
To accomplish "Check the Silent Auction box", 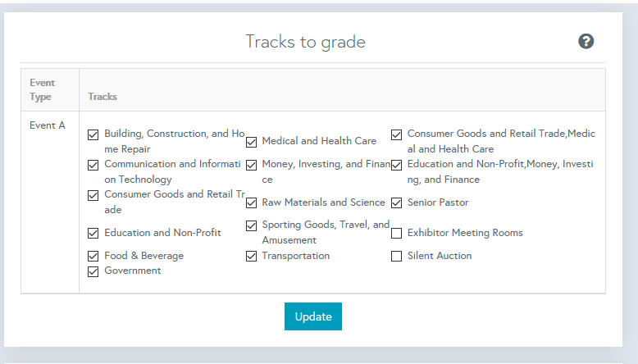I will click(x=397, y=256).
